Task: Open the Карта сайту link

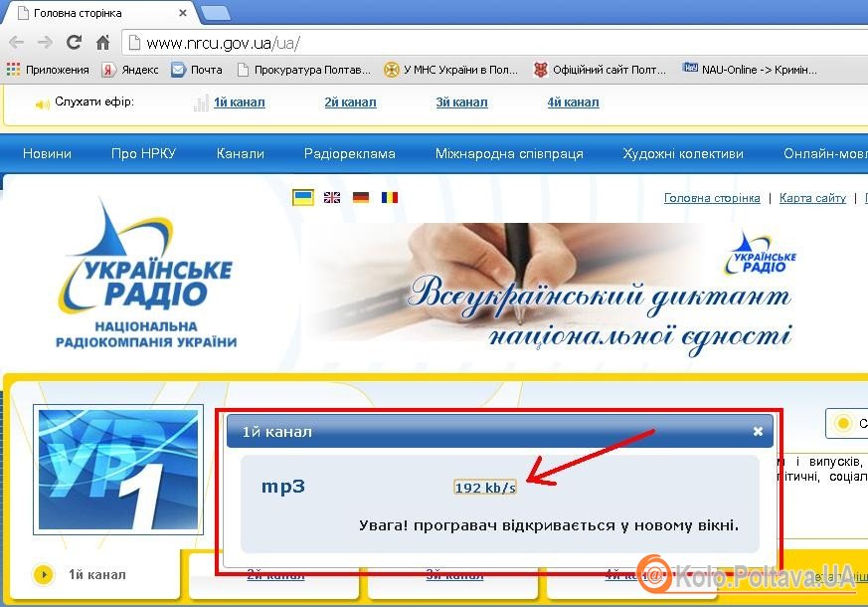Action: [x=812, y=198]
